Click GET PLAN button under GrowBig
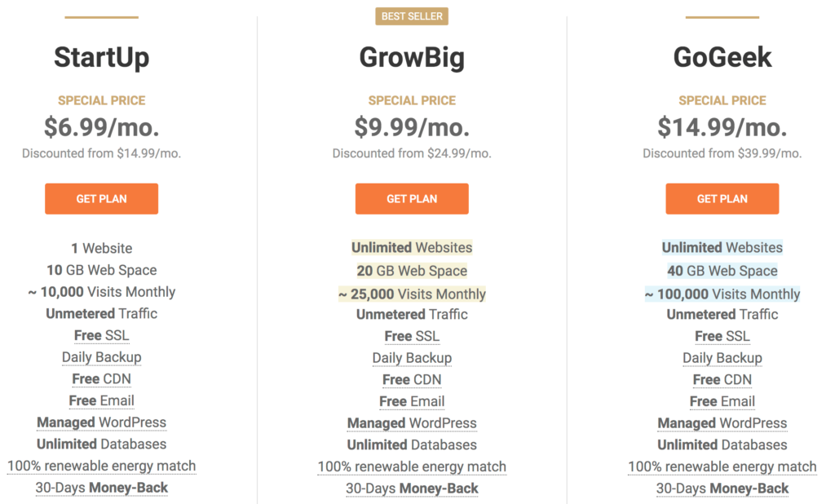The width and height of the screenshot is (835, 504). click(x=412, y=199)
